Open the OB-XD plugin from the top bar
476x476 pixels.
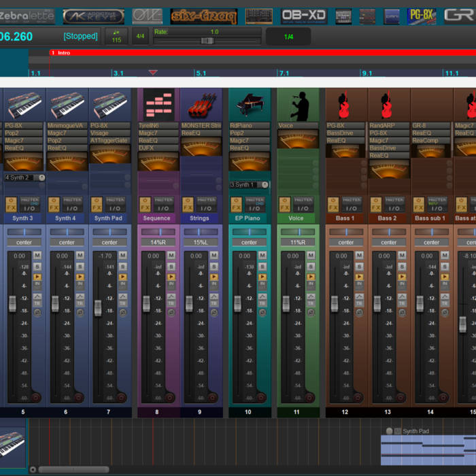[x=303, y=15]
